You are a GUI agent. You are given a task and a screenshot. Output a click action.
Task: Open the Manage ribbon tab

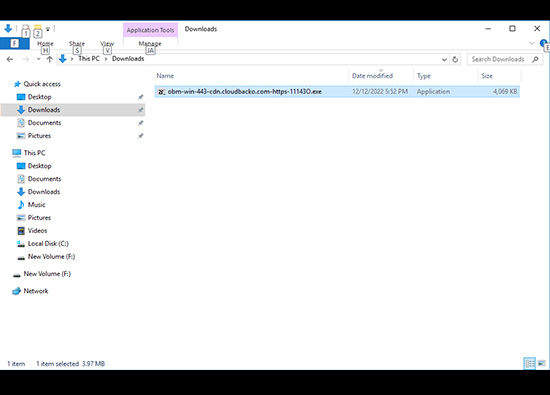150,43
